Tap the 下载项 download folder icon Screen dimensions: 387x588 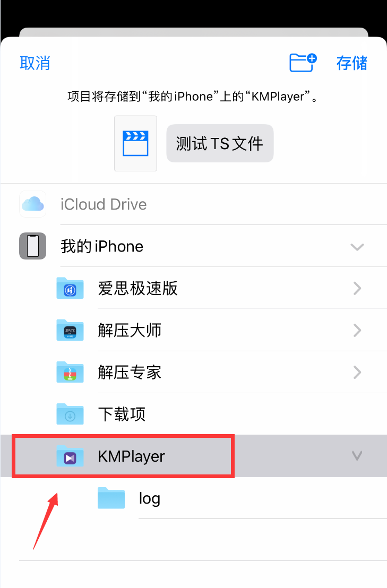pyautogui.click(x=70, y=414)
